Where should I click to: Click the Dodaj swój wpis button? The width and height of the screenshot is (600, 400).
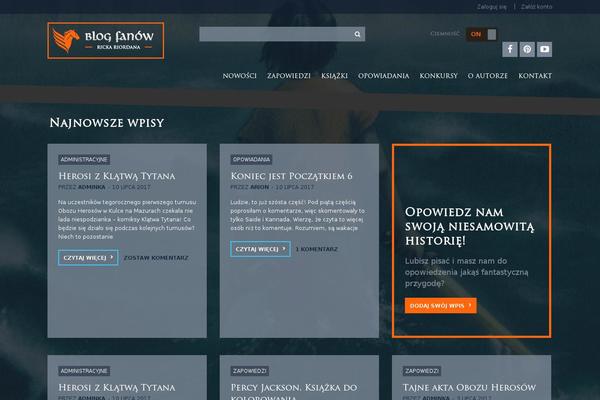[x=440, y=305]
